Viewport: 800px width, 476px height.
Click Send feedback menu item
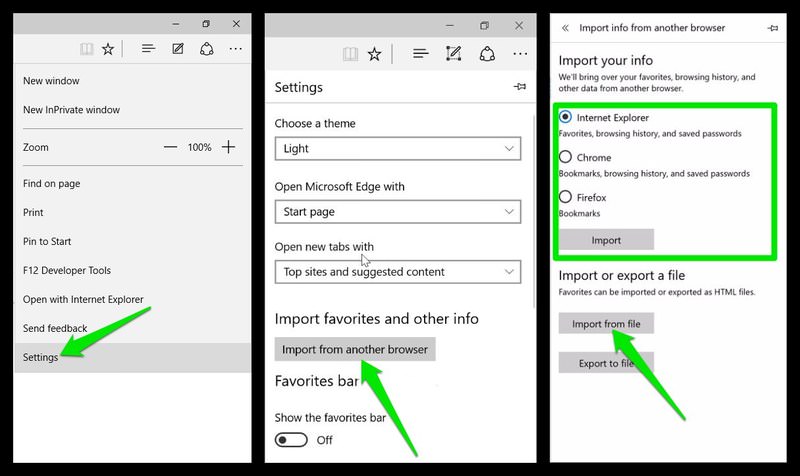click(132, 329)
